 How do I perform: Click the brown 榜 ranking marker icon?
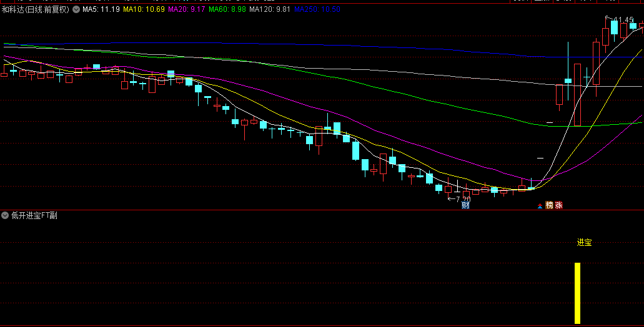(550, 205)
